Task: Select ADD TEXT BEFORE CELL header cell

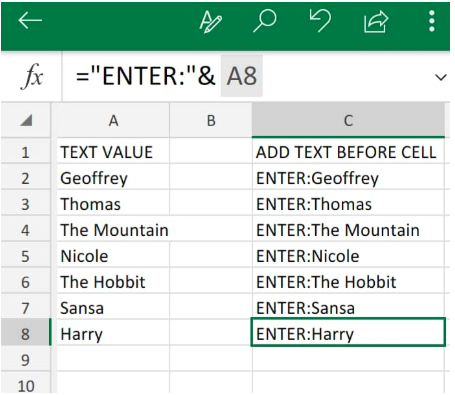Action: point(348,152)
